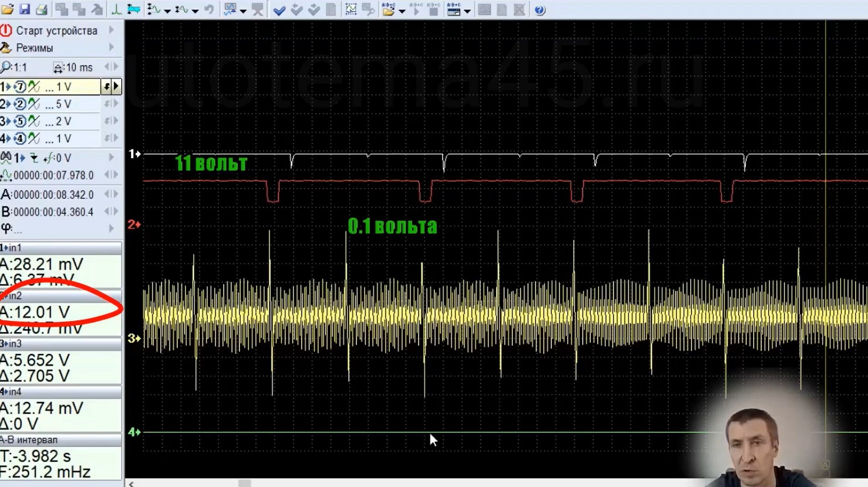Click Старт устройства to start the device
This screenshot has height=487, width=868.
pyautogui.click(x=57, y=31)
